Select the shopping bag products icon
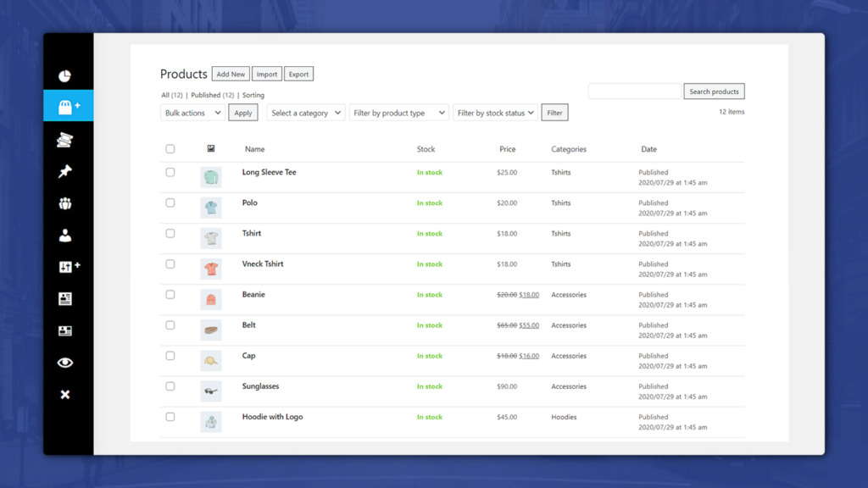868x488 pixels. pyautogui.click(x=68, y=106)
